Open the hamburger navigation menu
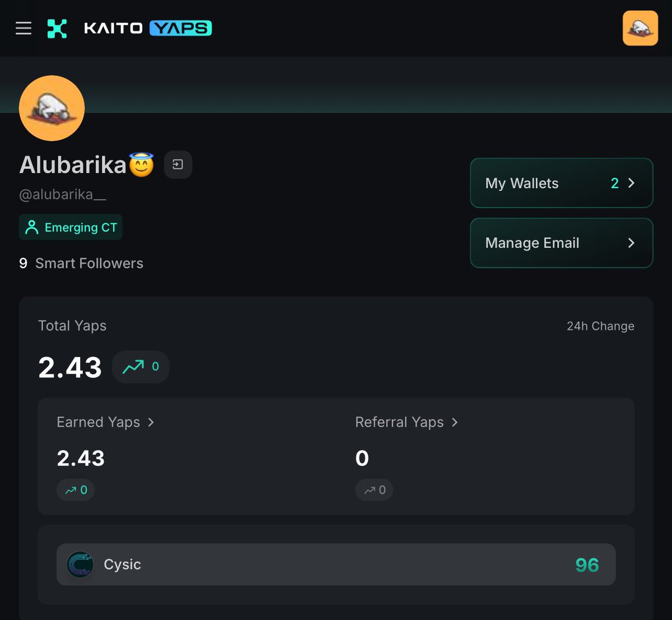The height and width of the screenshot is (620, 672). point(24,28)
